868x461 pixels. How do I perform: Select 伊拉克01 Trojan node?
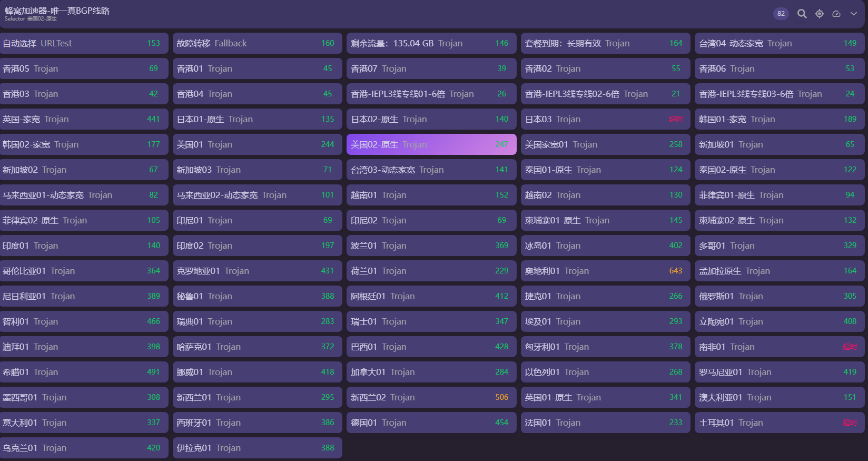point(257,448)
